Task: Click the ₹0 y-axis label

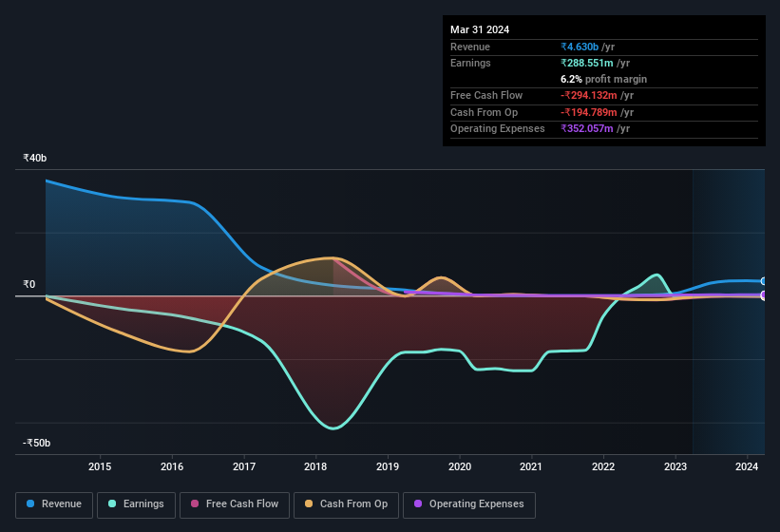Action: (29, 284)
